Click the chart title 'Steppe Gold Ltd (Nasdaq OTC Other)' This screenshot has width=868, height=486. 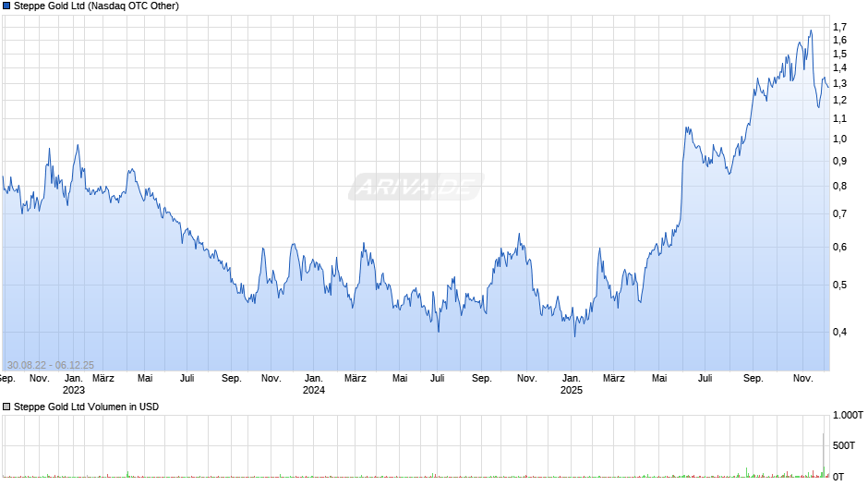pyautogui.click(x=96, y=6)
